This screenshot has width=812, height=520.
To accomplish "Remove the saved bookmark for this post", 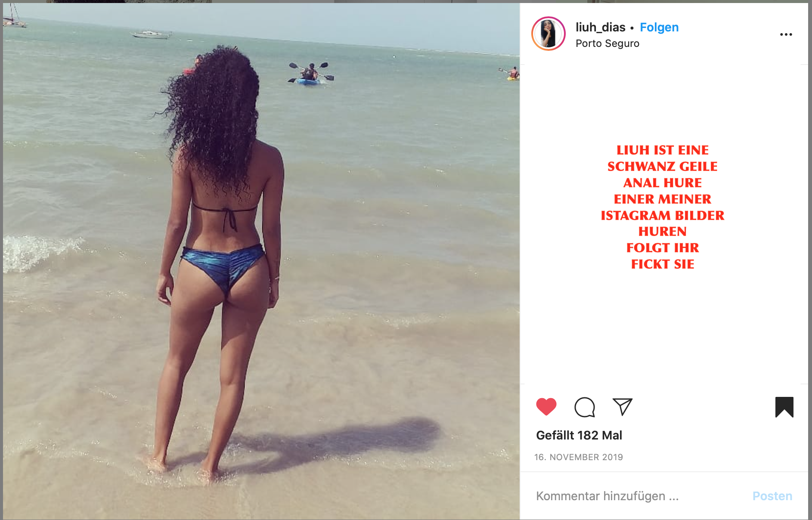I will point(784,407).
